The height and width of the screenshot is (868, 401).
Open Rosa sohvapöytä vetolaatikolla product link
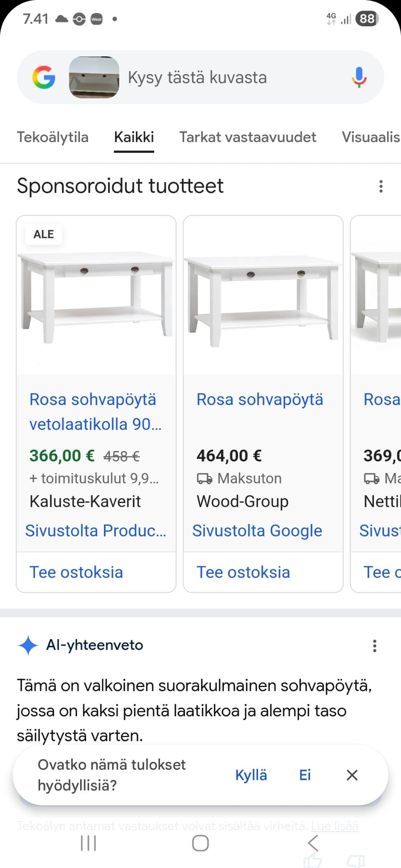point(95,412)
